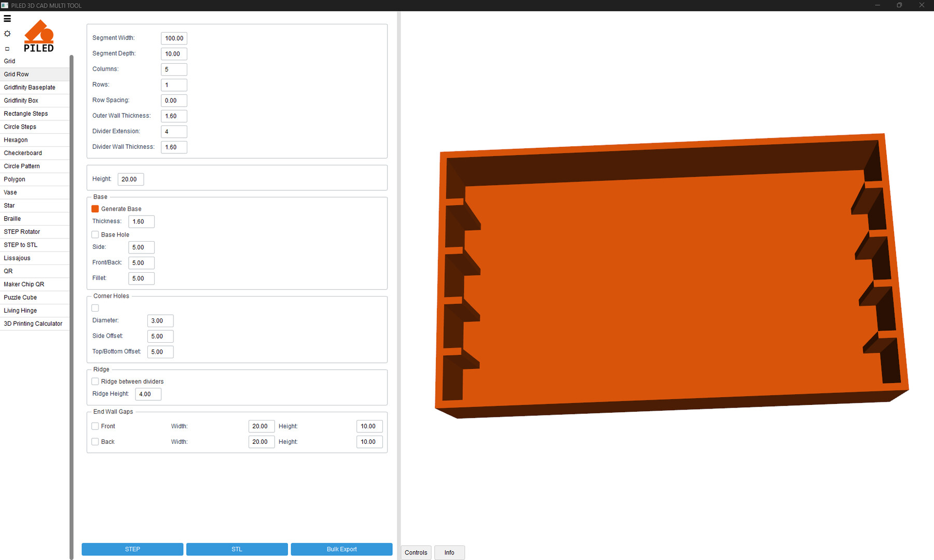
Task: Click the PILED logo
Action: tap(39, 36)
